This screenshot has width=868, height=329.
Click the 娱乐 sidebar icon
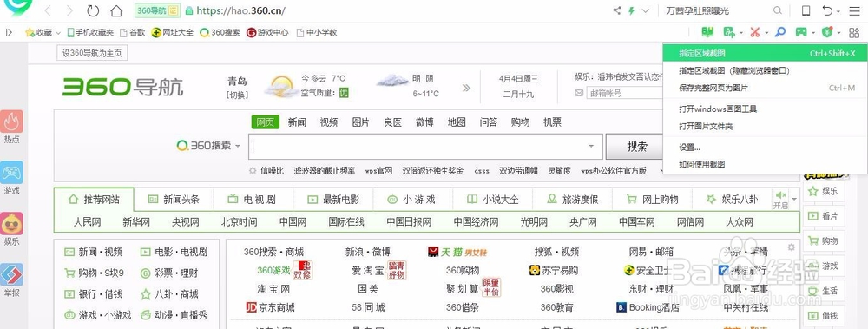[11, 223]
